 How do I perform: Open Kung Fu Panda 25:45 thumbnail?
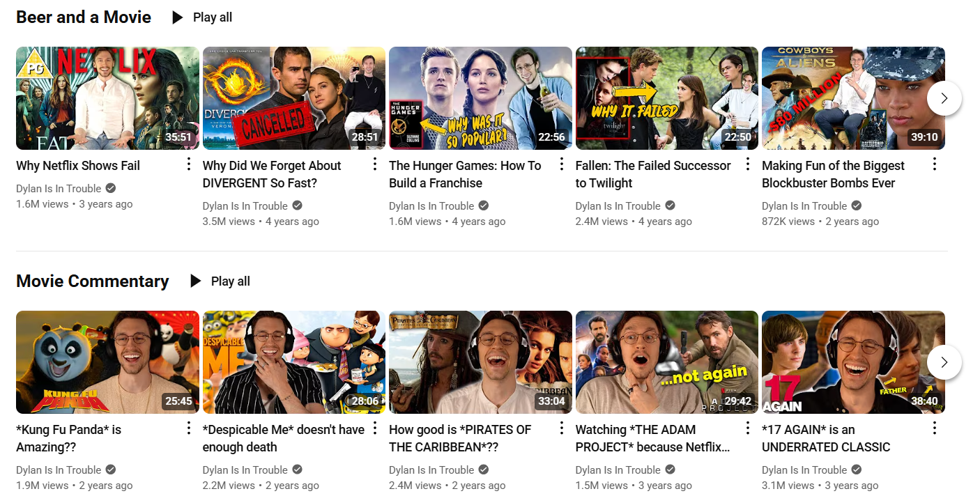pos(107,362)
